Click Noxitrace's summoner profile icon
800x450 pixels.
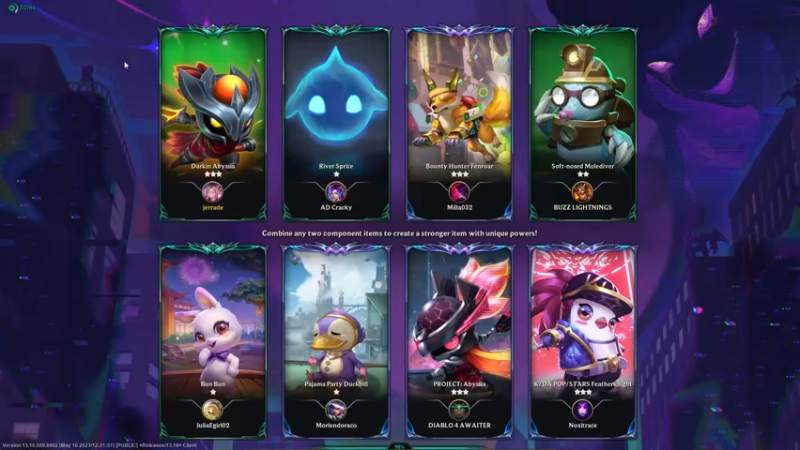tap(582, 410)
